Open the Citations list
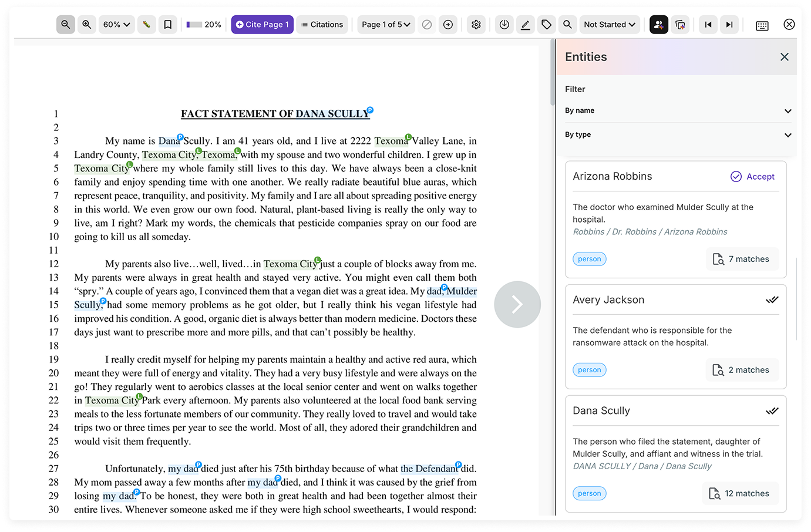The image size is (811, 532). (x=322, y=25)
